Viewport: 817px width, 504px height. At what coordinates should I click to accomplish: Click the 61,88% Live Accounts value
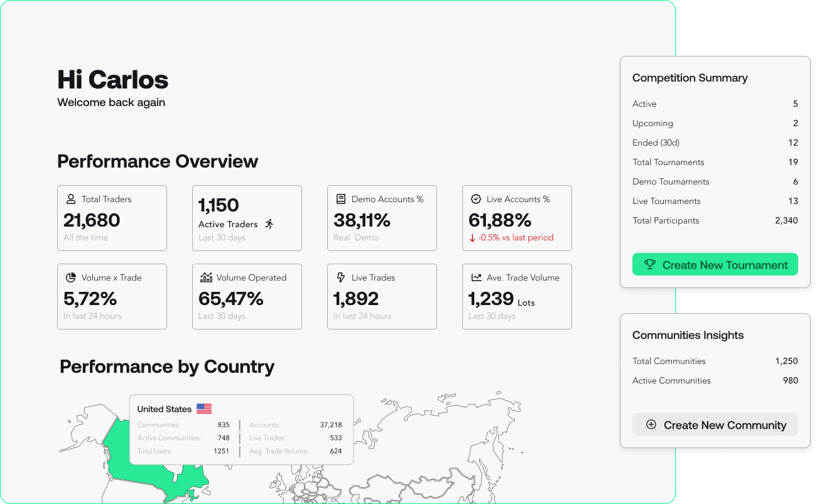pos(500,220)
